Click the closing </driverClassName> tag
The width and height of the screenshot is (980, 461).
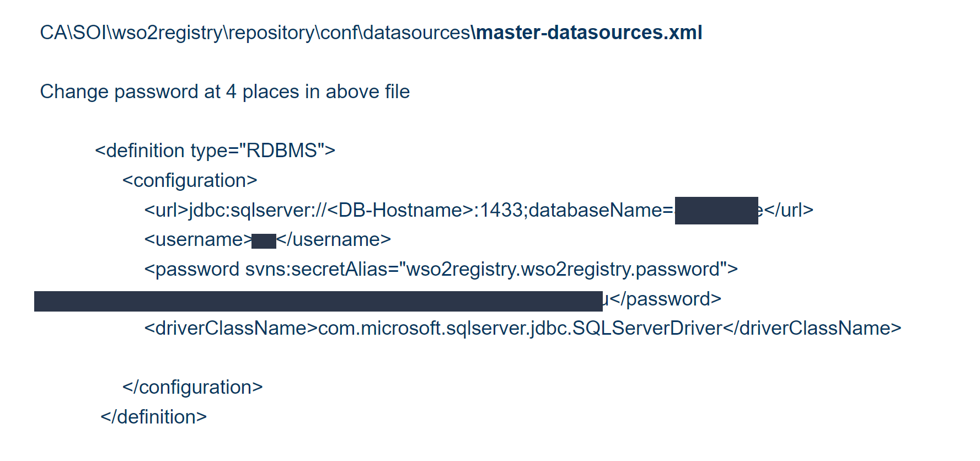[x=812, y=328]
